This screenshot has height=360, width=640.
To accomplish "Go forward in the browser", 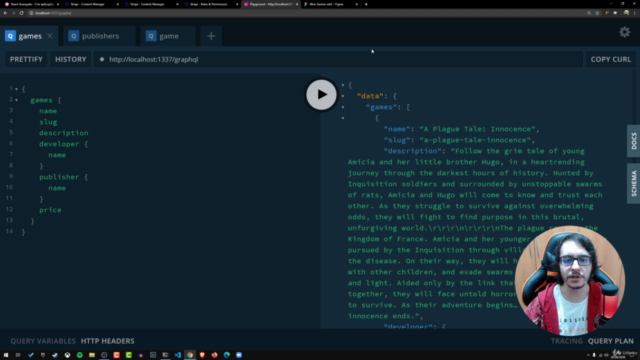I will coord(13,13).
